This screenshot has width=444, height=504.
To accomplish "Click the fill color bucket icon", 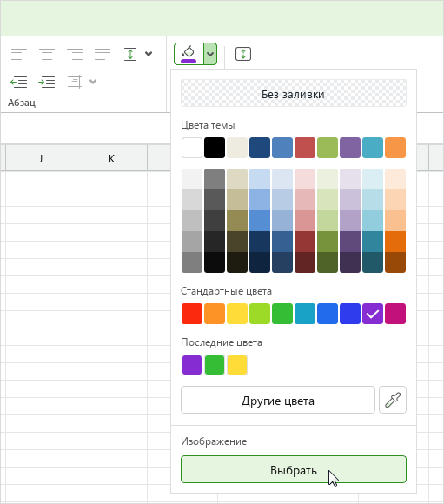I will coord(189,54).
